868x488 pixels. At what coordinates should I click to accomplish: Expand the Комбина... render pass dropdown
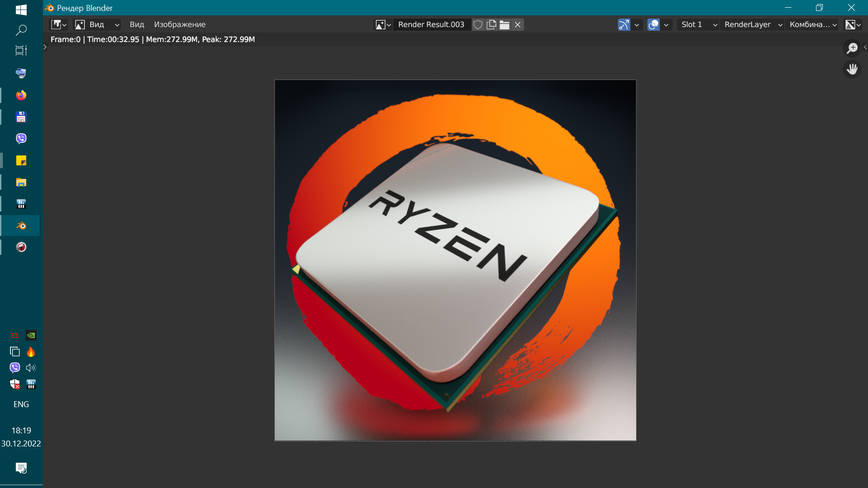point(812,25)
